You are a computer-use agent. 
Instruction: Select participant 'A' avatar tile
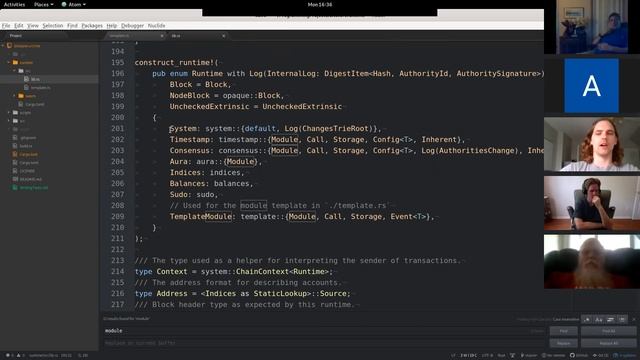591,85
